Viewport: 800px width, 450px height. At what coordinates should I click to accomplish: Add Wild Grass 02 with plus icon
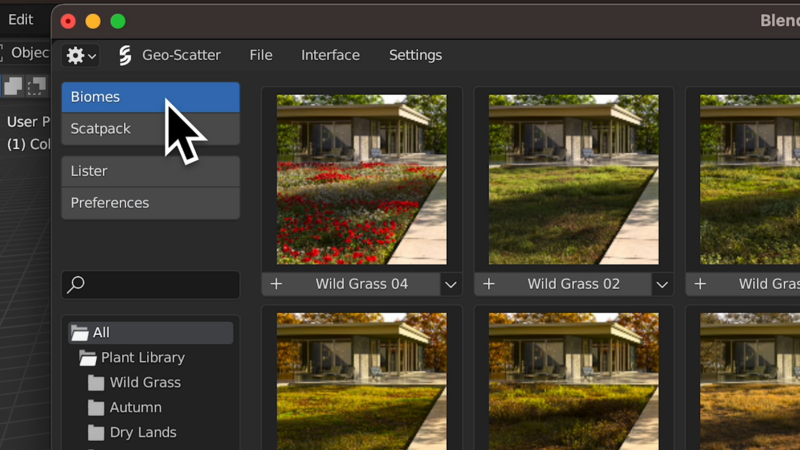tap(489, 284)
